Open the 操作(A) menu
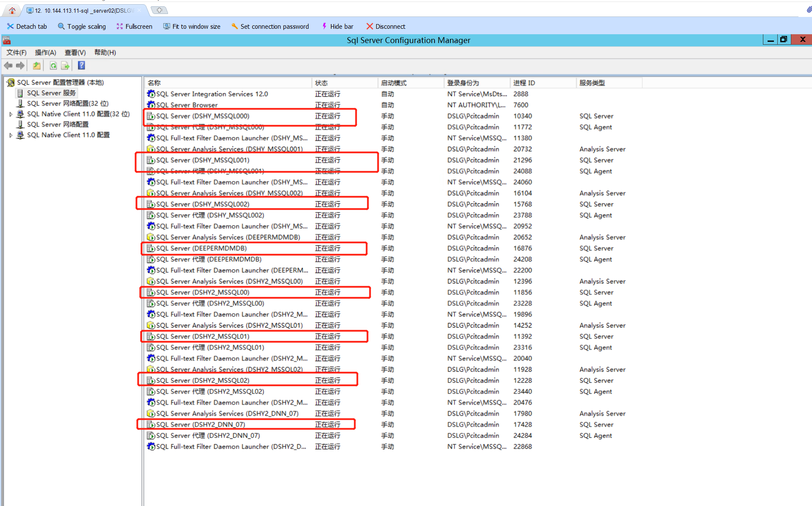The height and width of the screenshot is (506, 812). click(x=46, y=52)
